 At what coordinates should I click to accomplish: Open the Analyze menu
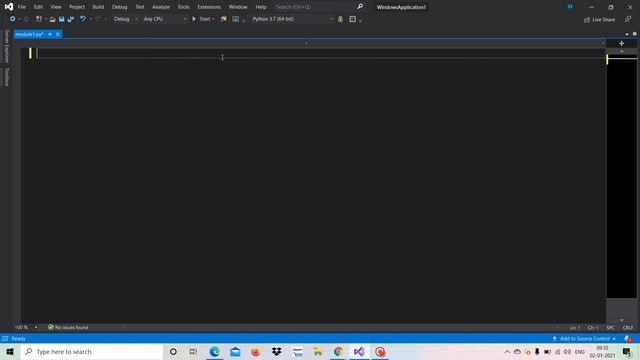161,7
